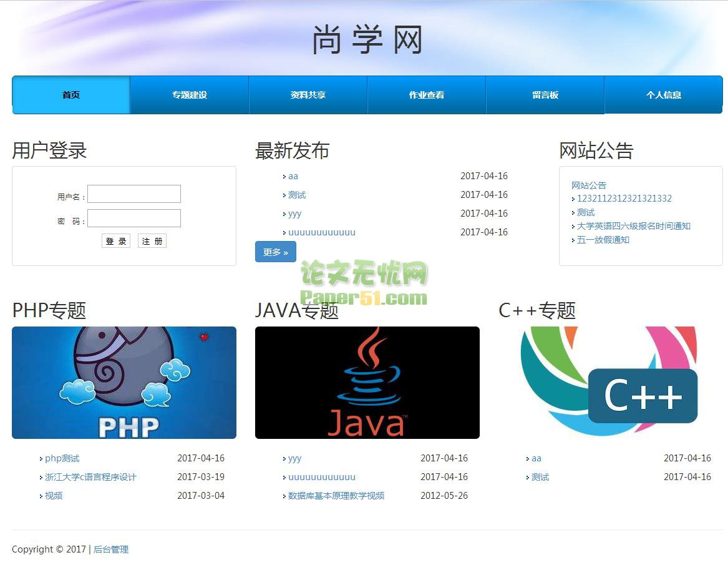Open the yyy link under 最新发布
The image size is (728, 565).
[295, 214]
